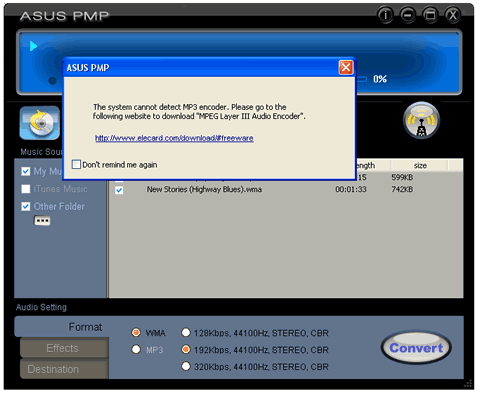Minimize the ASUS PMP window
The height and width of the screenshot is (394, 480).
(408, 15)
